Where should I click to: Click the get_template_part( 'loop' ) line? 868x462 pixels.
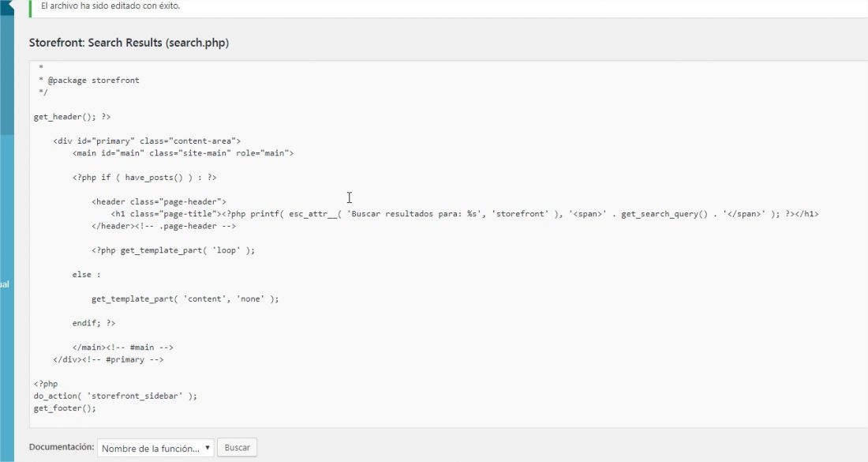[174, 250]
